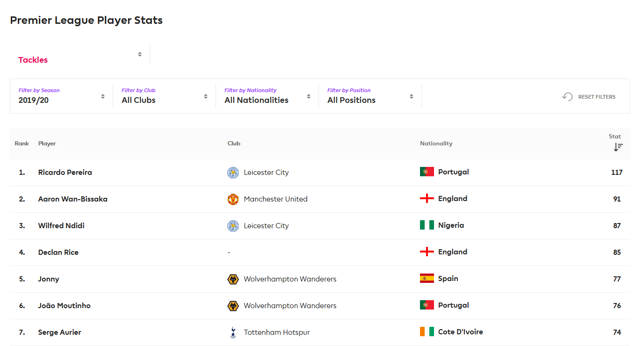Click the Stat column header label
Viewport: 644px width, 346px height.
pos(615,137)
